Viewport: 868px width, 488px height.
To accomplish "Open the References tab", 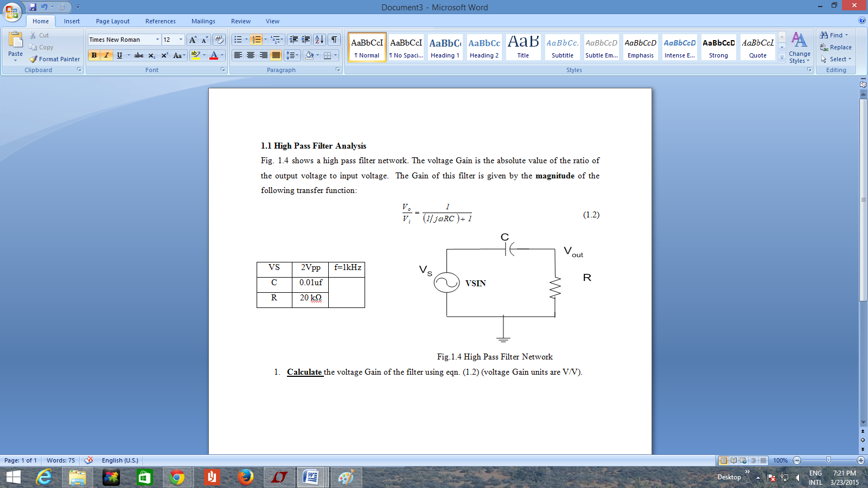I will (x=161, y=21).
